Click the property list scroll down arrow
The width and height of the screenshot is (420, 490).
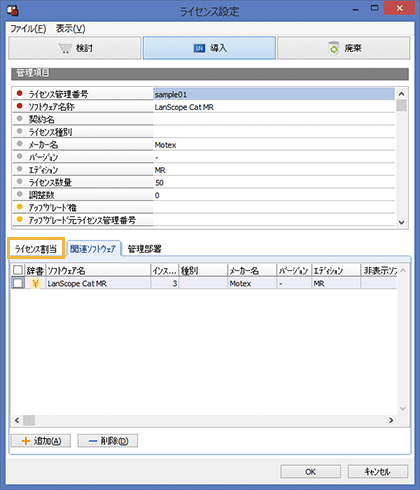point(402,222)
